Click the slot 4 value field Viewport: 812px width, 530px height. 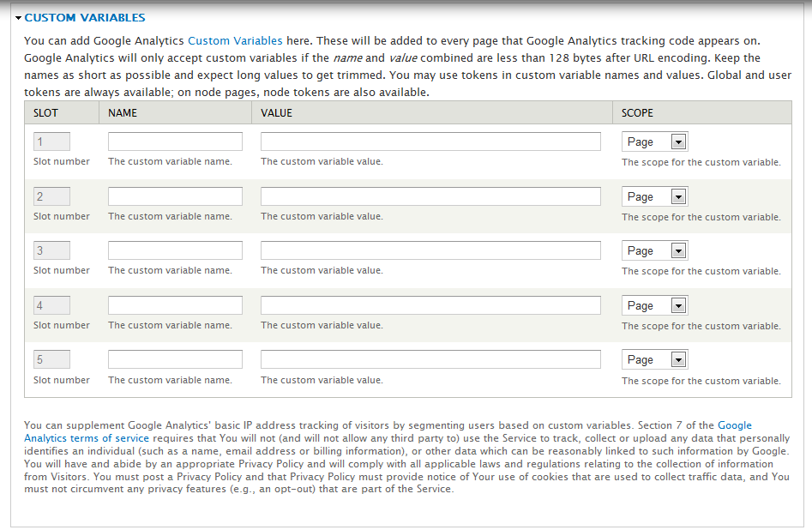tap(430, 305)
